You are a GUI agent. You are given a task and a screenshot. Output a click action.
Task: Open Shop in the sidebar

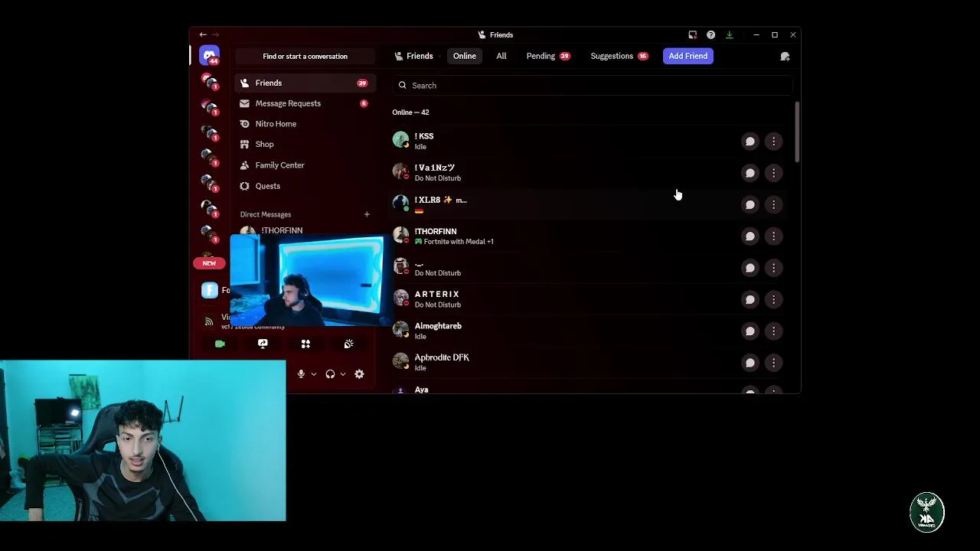(x=304, y=144)
